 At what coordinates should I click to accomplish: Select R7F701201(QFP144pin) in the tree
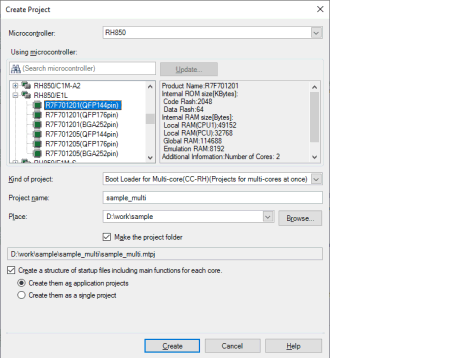click(x=82, y=105)
